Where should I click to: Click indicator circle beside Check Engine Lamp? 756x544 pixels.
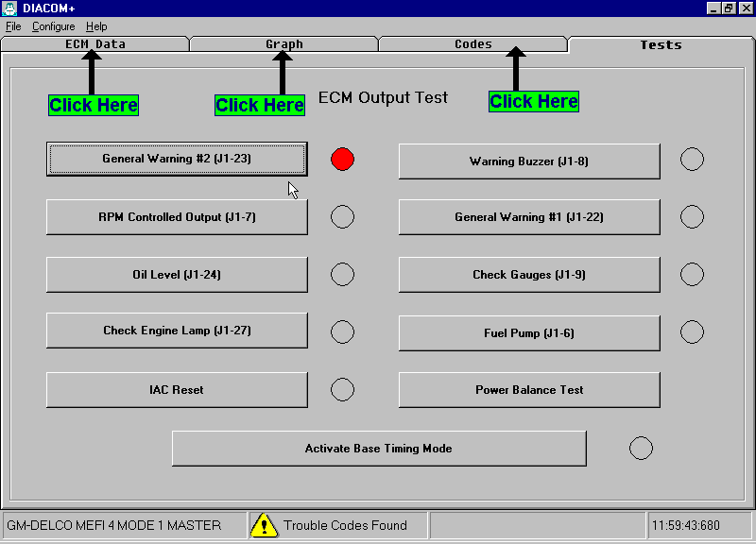[x=342, y=332]
